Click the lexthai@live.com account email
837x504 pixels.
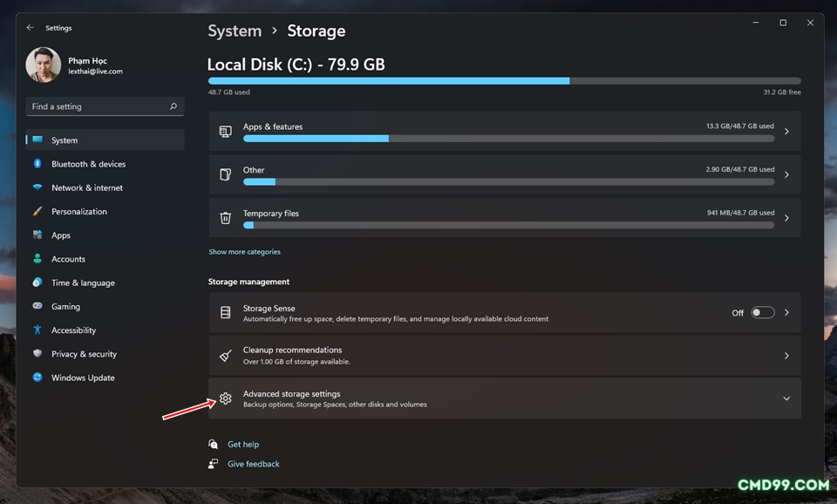[96, 72]
